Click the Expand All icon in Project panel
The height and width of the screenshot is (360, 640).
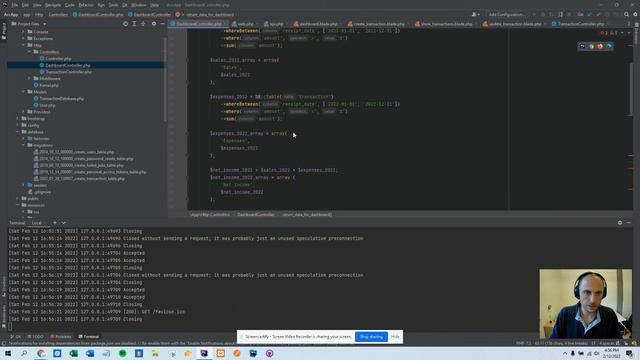tap(134, 24)
